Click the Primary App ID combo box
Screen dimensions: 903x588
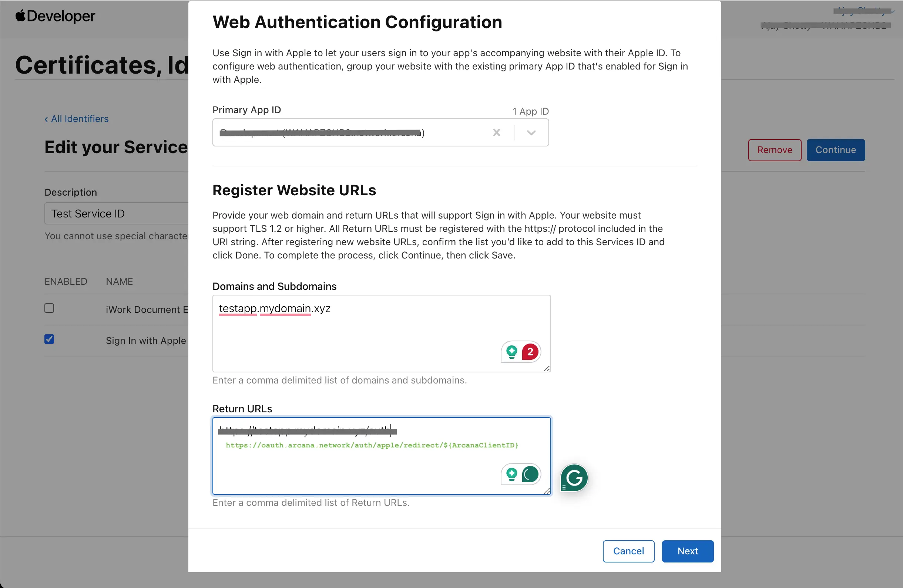tap(380, 132)
